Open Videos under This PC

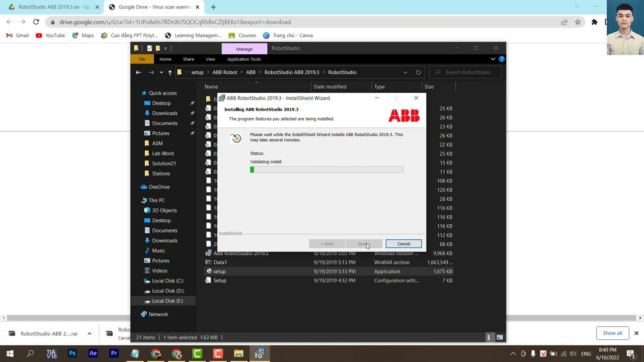tap(159, 270)
